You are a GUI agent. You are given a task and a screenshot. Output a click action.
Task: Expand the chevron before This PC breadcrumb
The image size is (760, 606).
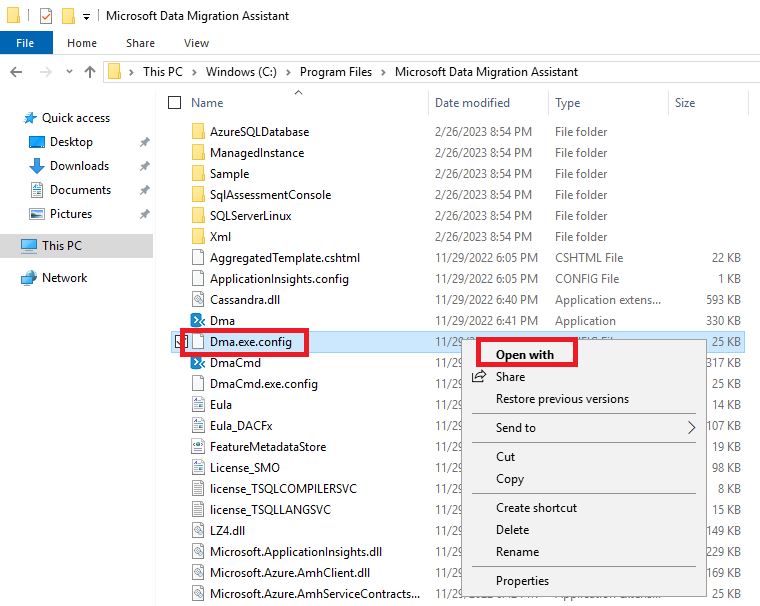131,72
